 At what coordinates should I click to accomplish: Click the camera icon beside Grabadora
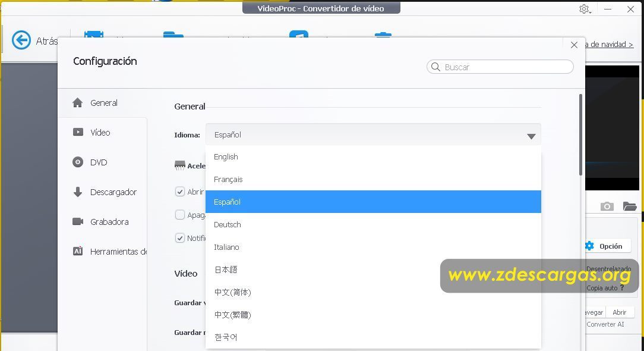[78, 221]
